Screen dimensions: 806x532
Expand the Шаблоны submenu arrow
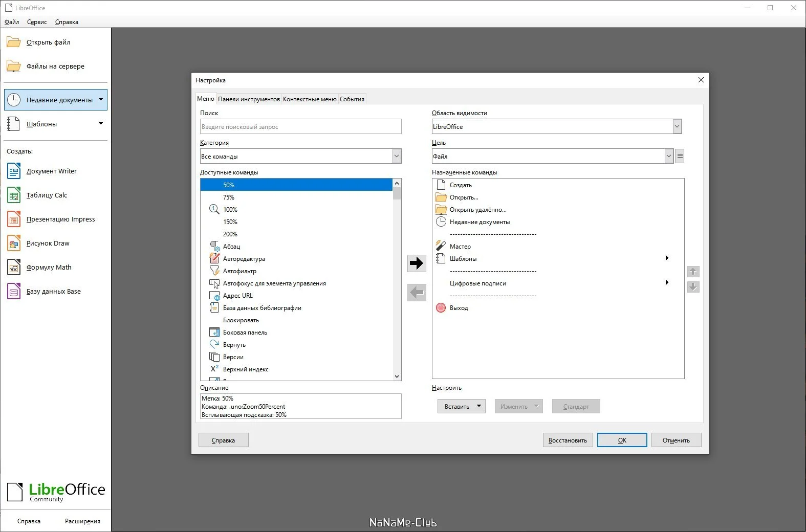click(x=667, y=258)
